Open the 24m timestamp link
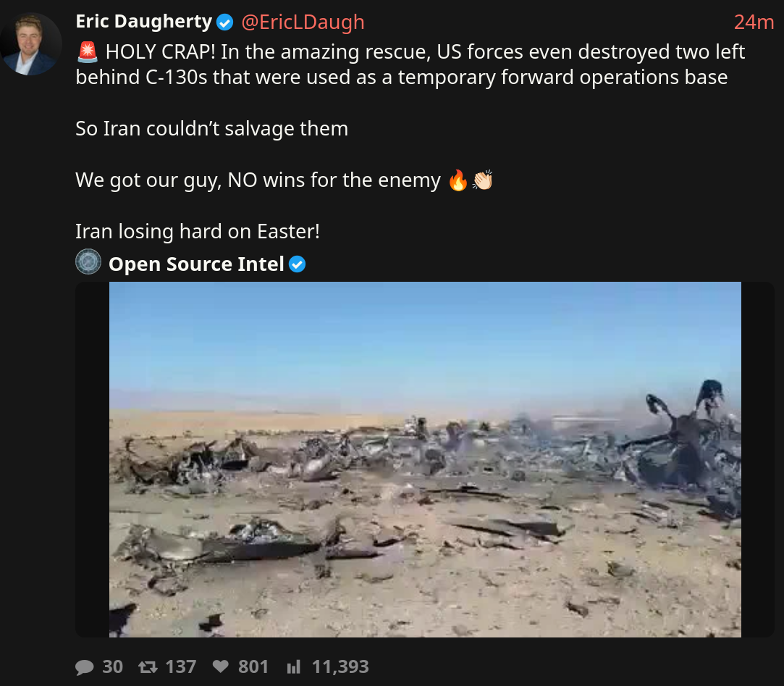 coord(754,22)
